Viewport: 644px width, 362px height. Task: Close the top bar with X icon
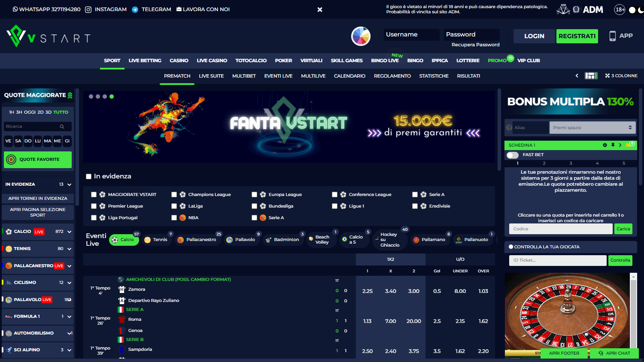pos(320,9)
